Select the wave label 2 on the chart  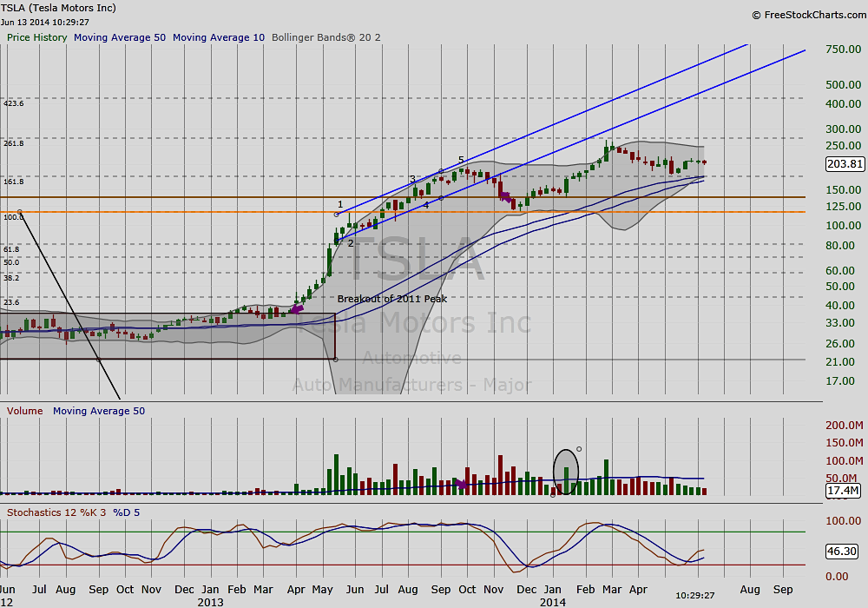tap(351, 243)
